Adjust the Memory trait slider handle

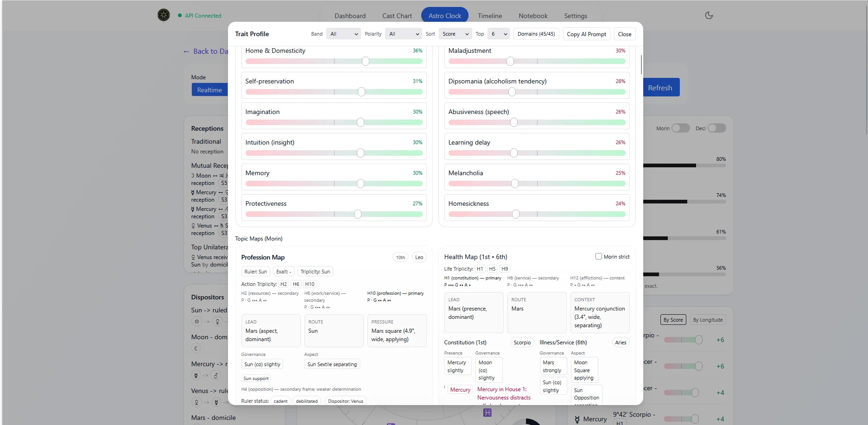(x=360, y=184)
